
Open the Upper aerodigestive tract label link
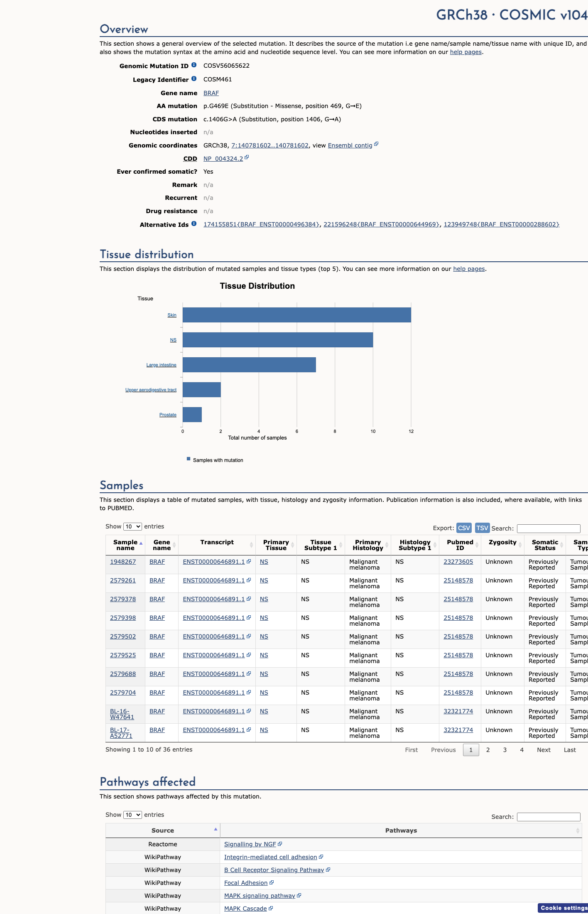151,390
